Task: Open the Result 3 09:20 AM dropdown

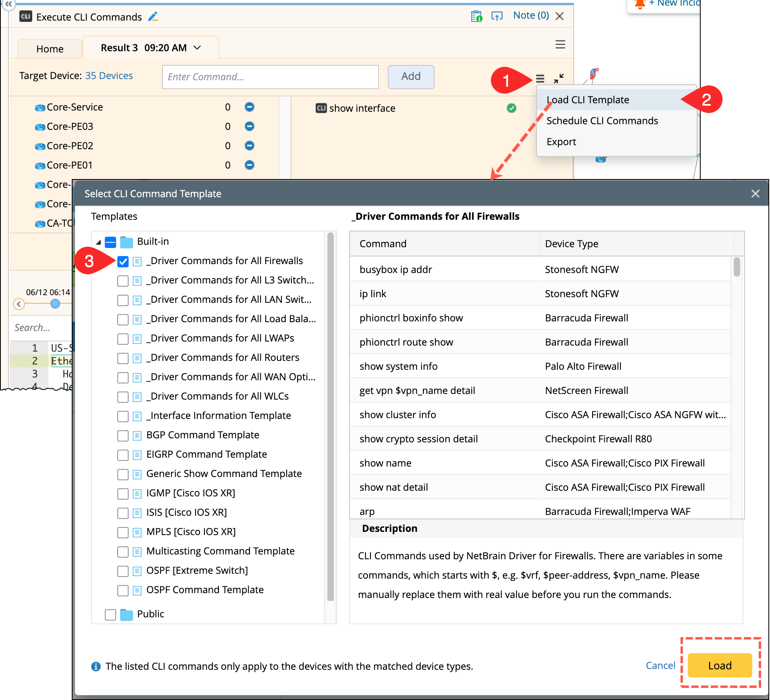Action: (x=198, y=48)
